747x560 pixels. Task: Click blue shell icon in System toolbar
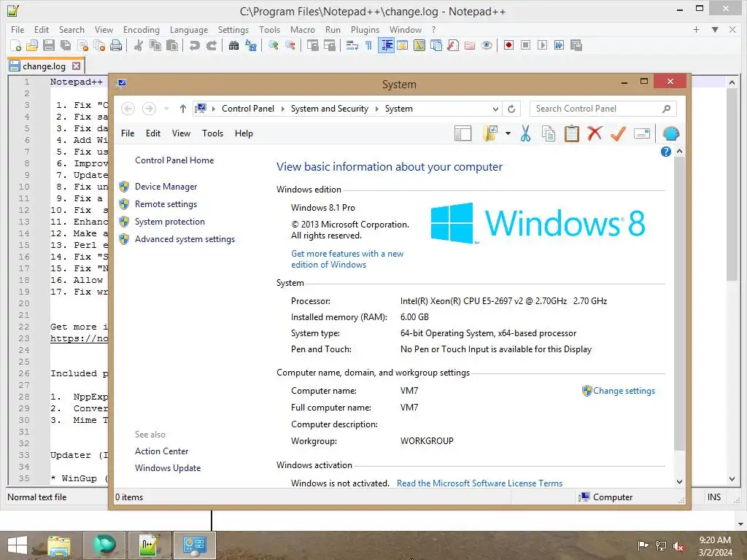671,134
